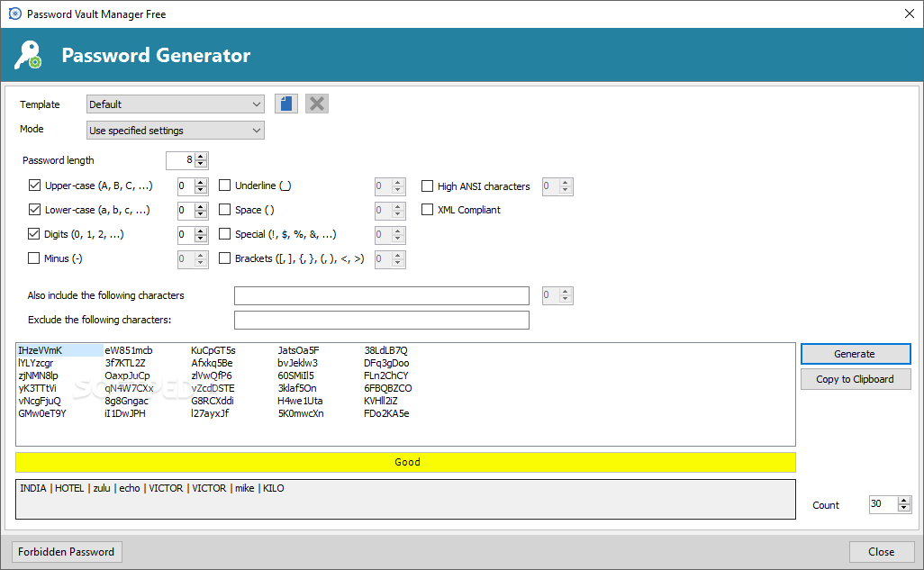Select password FDo2KA5e
The width and height of the screenshot is (924, 570).
pyautogui.click(x=386, y=413)
